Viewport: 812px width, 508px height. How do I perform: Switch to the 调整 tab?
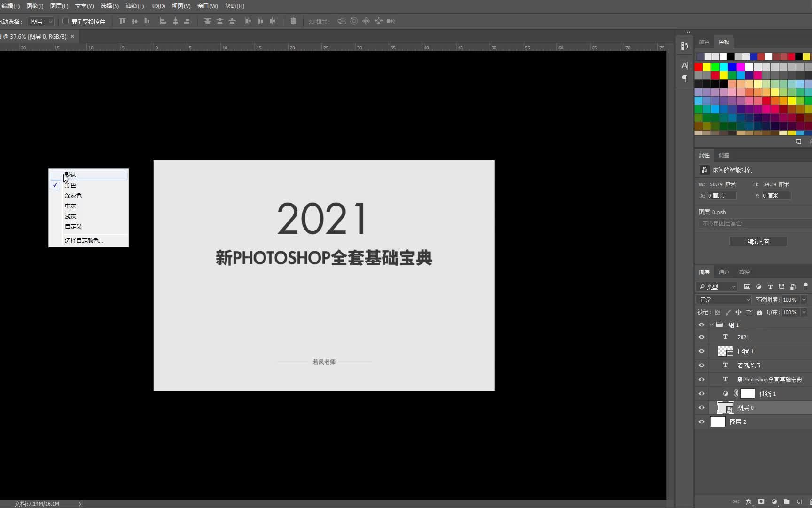click(724, 155)
